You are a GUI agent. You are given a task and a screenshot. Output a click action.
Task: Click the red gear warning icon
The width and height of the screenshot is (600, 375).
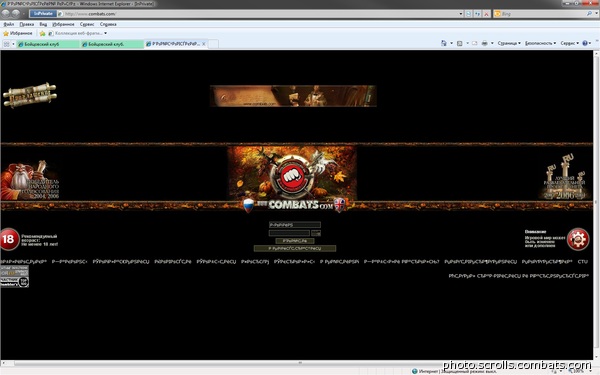point(578,239)
